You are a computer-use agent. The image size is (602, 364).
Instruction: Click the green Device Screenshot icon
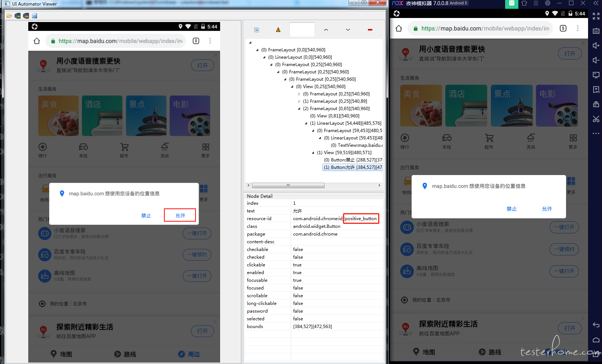tap(18, 16)
